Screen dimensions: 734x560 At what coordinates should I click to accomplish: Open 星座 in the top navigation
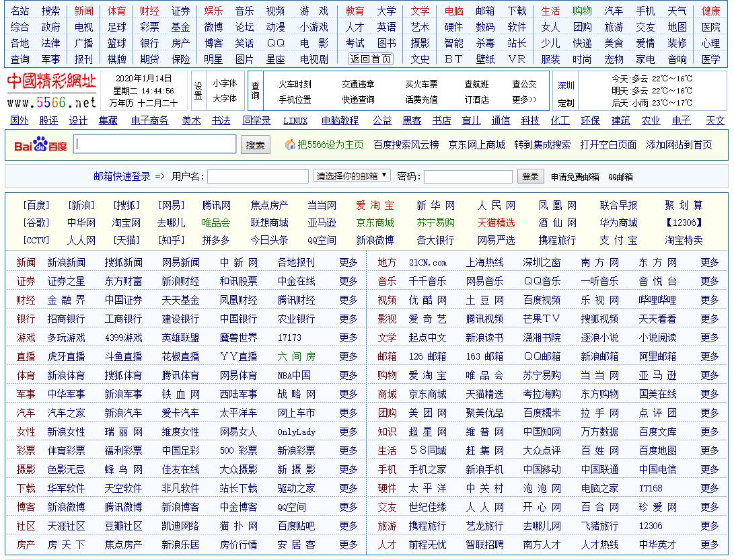click(275, 59)
